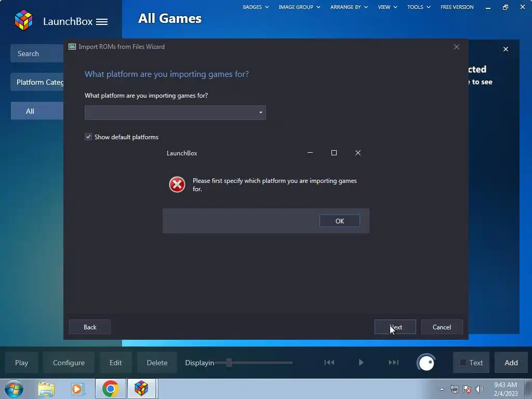532x399 pixels.
Task: Open the BADGES dropdown menu
Action: [x=256, y=7]
